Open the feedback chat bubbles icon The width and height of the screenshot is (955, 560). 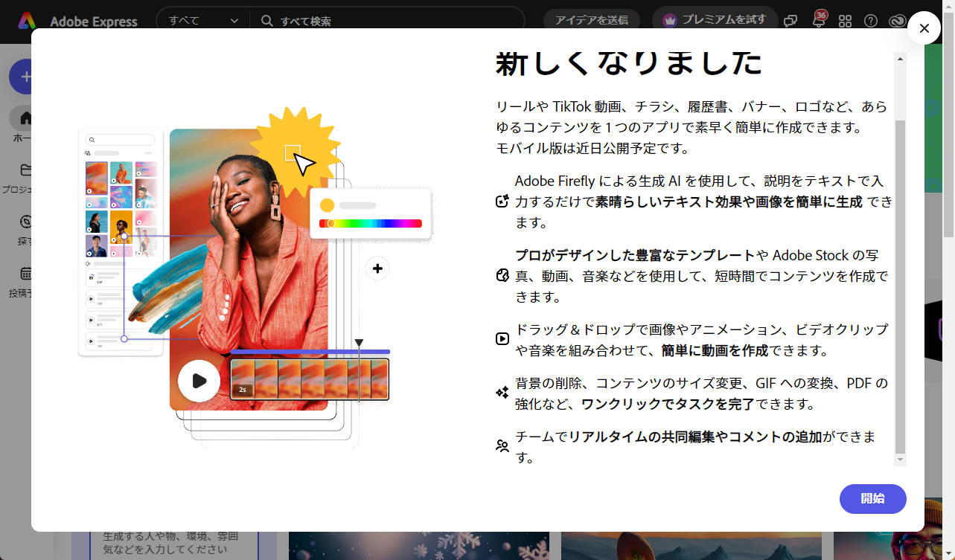click(790, 21)
